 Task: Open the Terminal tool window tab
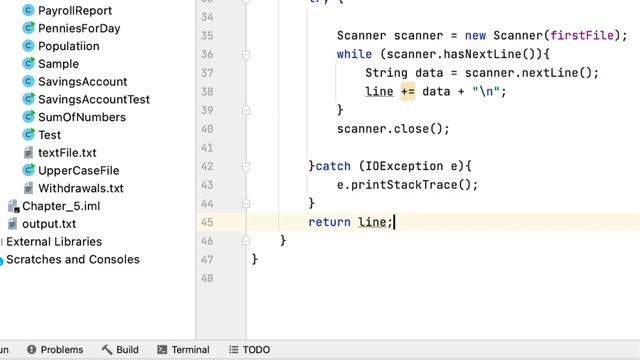(x=183, y=349)
